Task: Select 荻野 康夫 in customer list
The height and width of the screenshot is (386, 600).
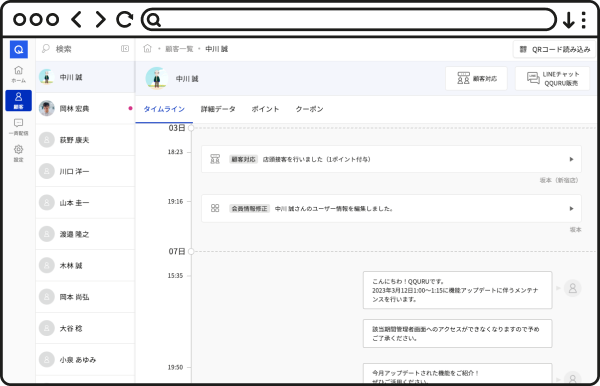Action: click(x=85, y=140)
